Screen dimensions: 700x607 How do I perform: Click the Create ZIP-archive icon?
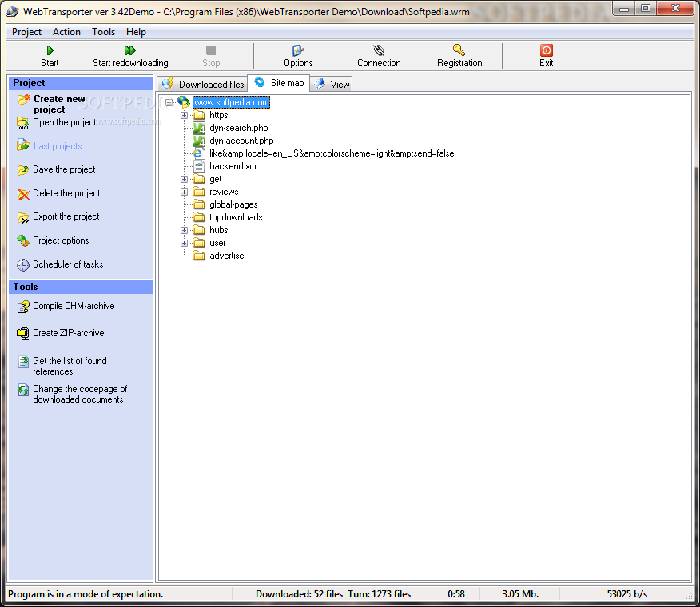(22, 333)
